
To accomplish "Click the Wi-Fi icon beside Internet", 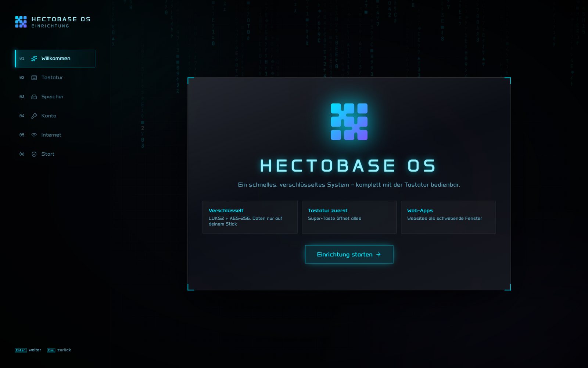I will (x=34, y=135).
